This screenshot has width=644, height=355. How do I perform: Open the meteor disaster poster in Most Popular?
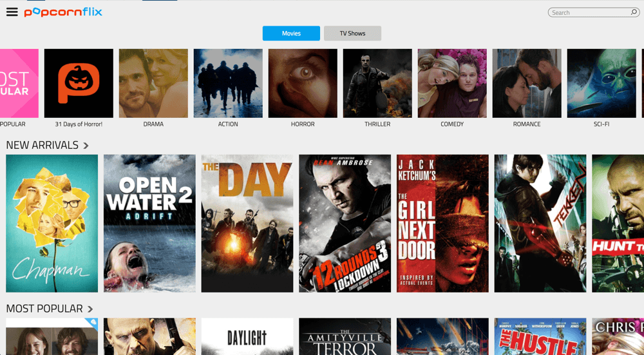[443, 336]
